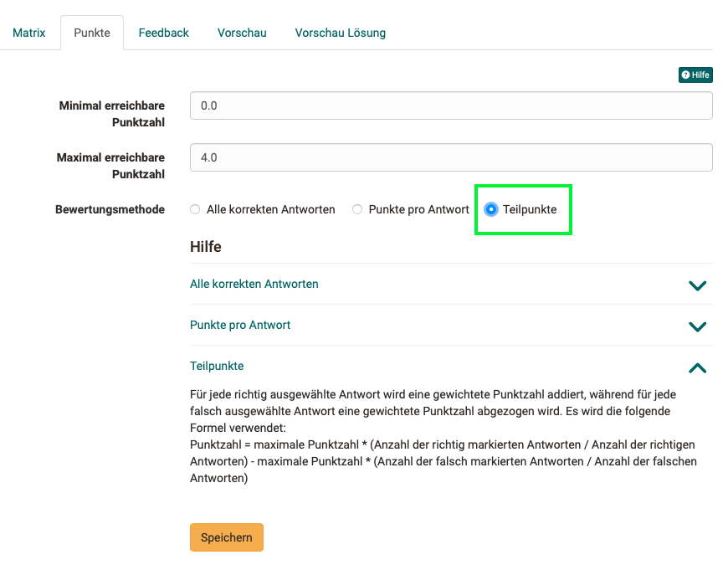Open the Vorschau tab
728x565 pixels.
pos(242,33)
